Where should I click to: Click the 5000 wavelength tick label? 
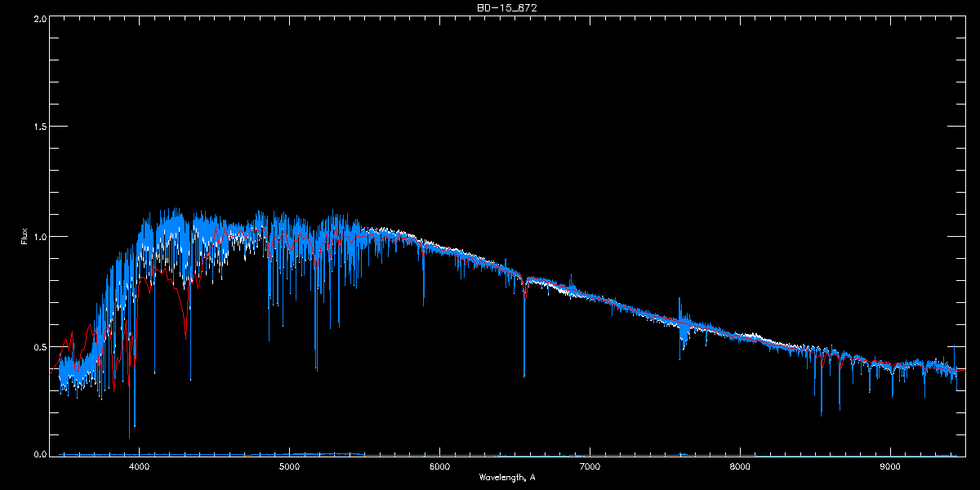(289, 466)
